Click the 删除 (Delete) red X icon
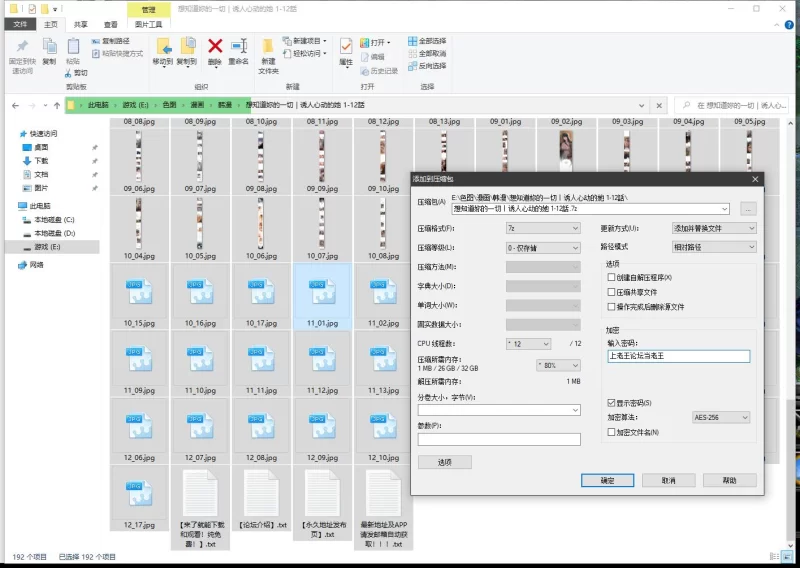This screenshot has height=568, width=800. pos(214,46)
